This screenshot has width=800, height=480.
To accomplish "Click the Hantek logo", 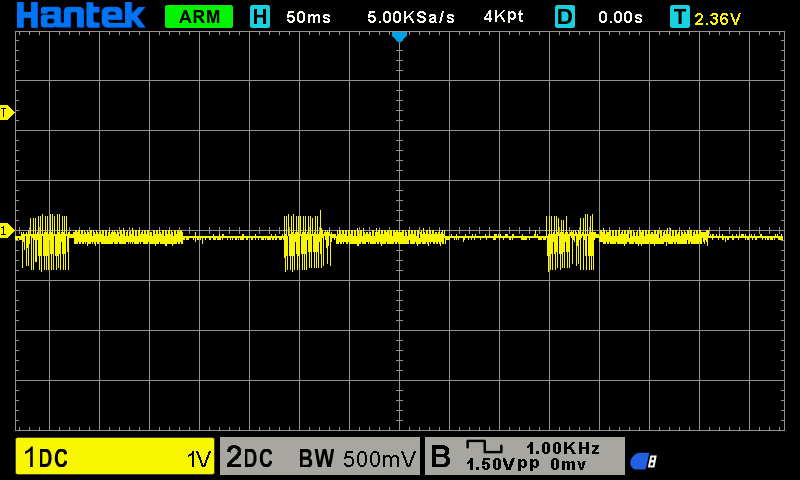I will pyautogui.click(x=81, y=16).
